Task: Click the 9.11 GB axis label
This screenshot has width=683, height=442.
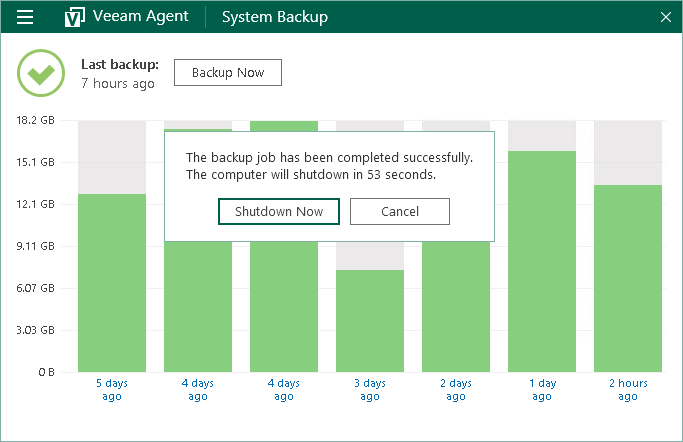Action: click(35, 246)
